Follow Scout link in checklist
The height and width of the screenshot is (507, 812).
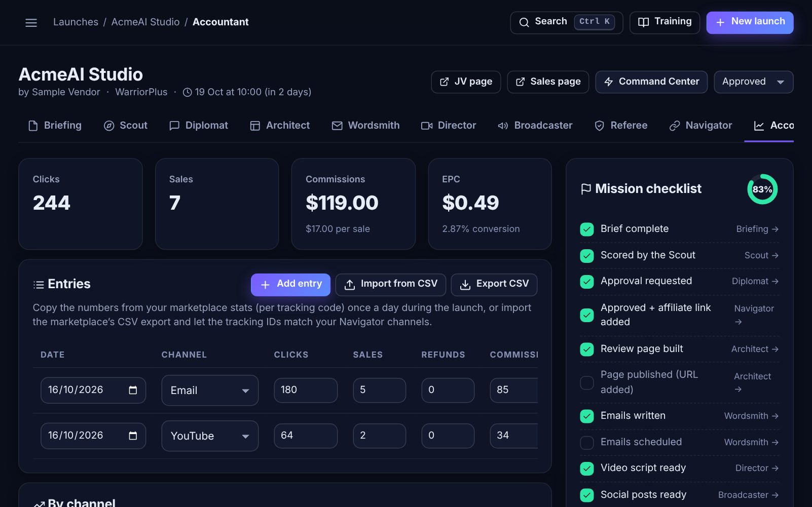[762, 256]
